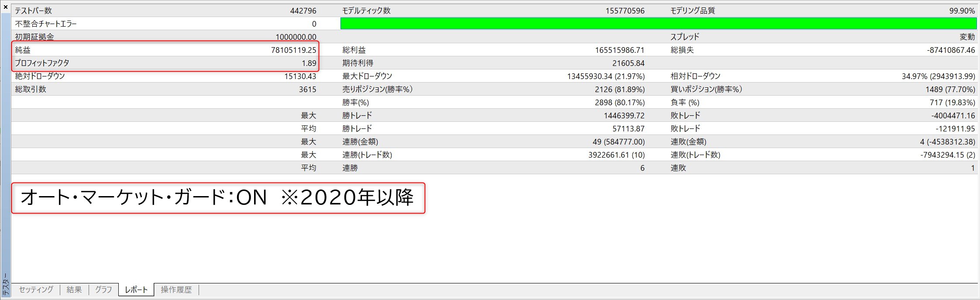The width and height of the screenshot is (980, 300).
Task: Select the 最大ドローダウン value 13455930.34 (21.97%)
Action: [x=605, y=76]
